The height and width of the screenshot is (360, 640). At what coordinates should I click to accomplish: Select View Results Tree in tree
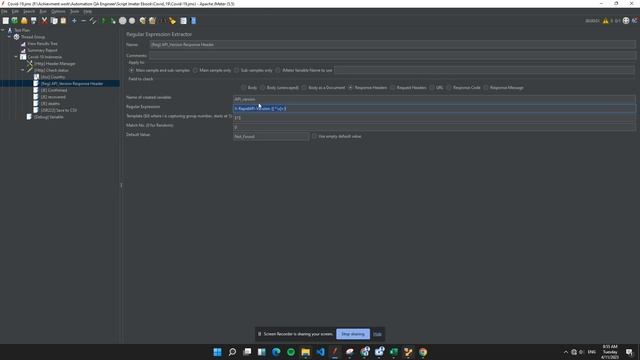pos(42,44)
